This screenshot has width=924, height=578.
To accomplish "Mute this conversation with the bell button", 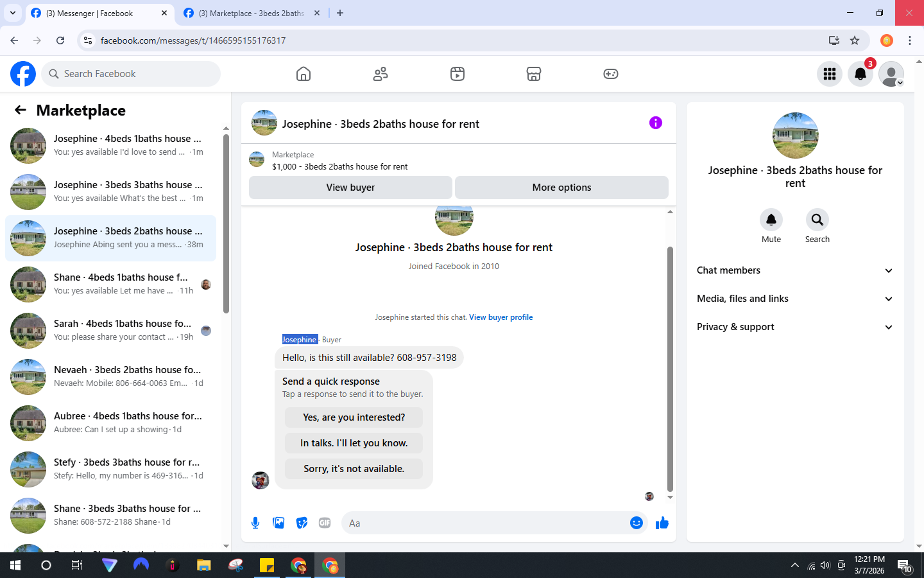I will click(771, 220).
